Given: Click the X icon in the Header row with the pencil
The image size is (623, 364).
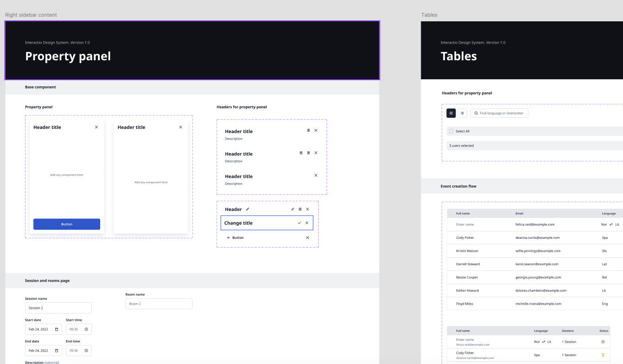Looking at the screenshot, I should [308, 209].
